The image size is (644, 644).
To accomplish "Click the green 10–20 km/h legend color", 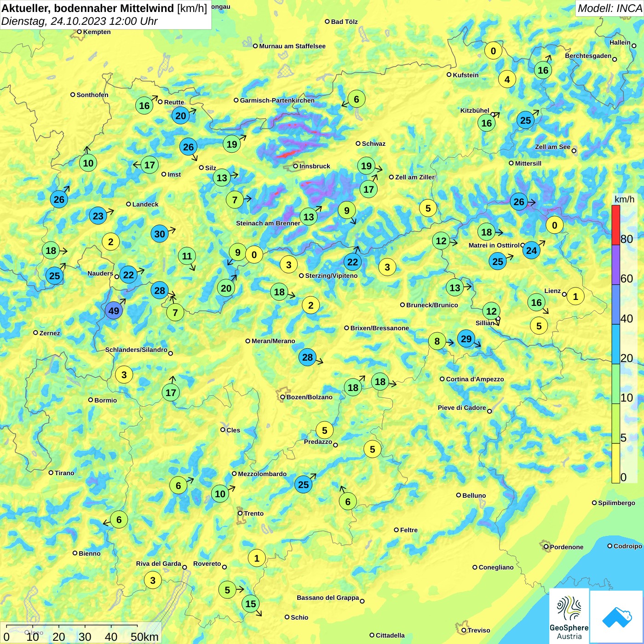I will click(616, 384).
